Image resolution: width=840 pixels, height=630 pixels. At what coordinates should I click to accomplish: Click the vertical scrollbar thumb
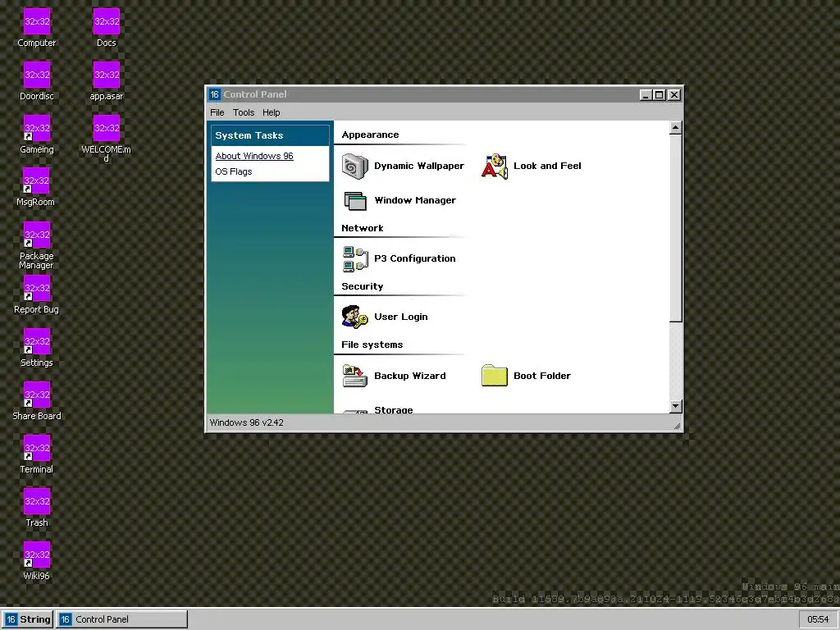tap(676, 228)
